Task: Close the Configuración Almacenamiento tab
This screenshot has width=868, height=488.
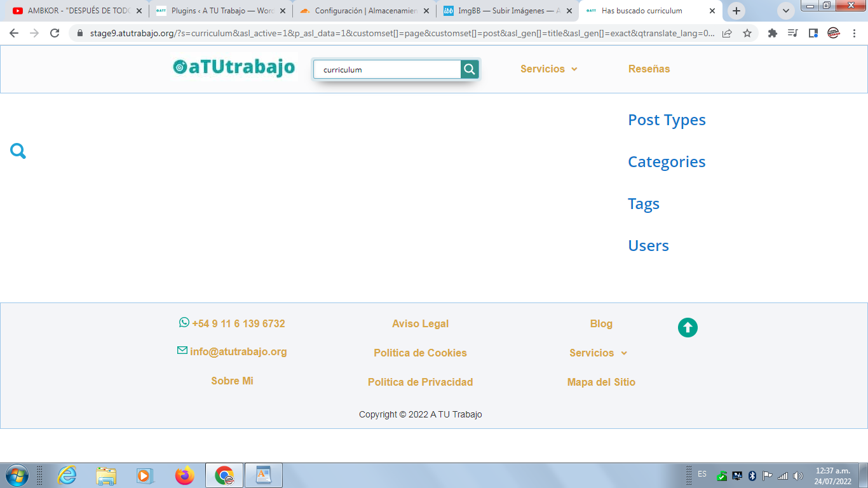Action: pos(426,11)
